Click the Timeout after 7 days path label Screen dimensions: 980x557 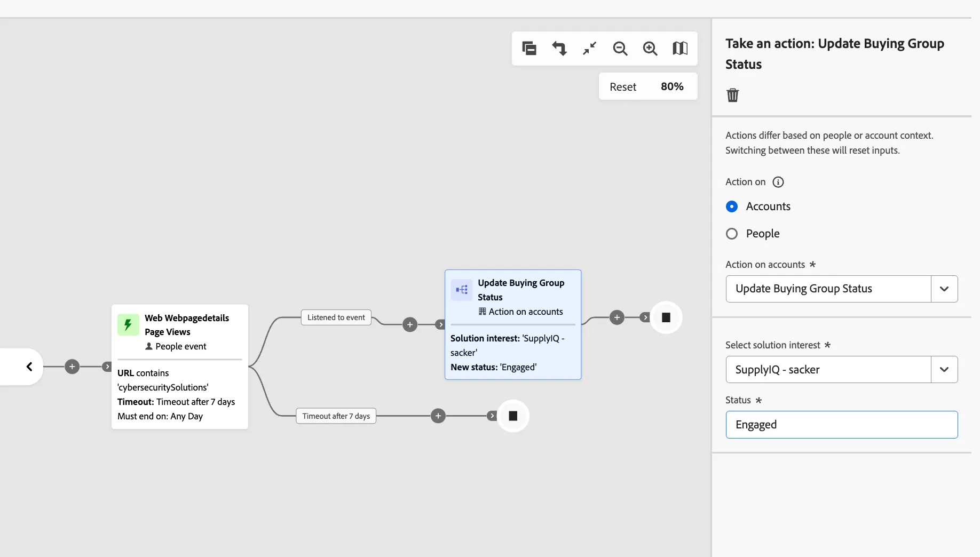[336, 416]
